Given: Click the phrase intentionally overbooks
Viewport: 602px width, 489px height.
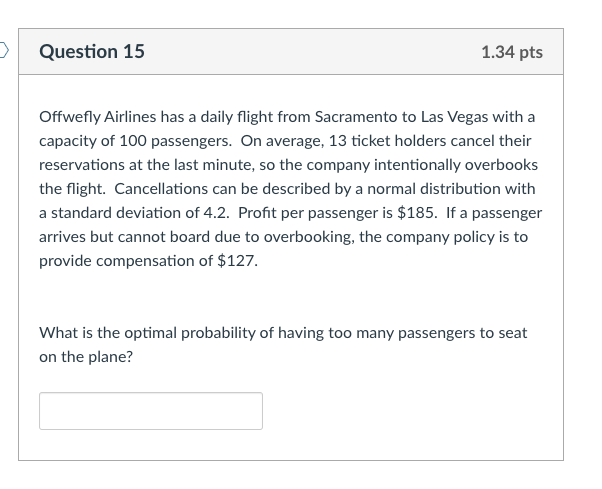Looking at the screenshot, I should (456, 165).
